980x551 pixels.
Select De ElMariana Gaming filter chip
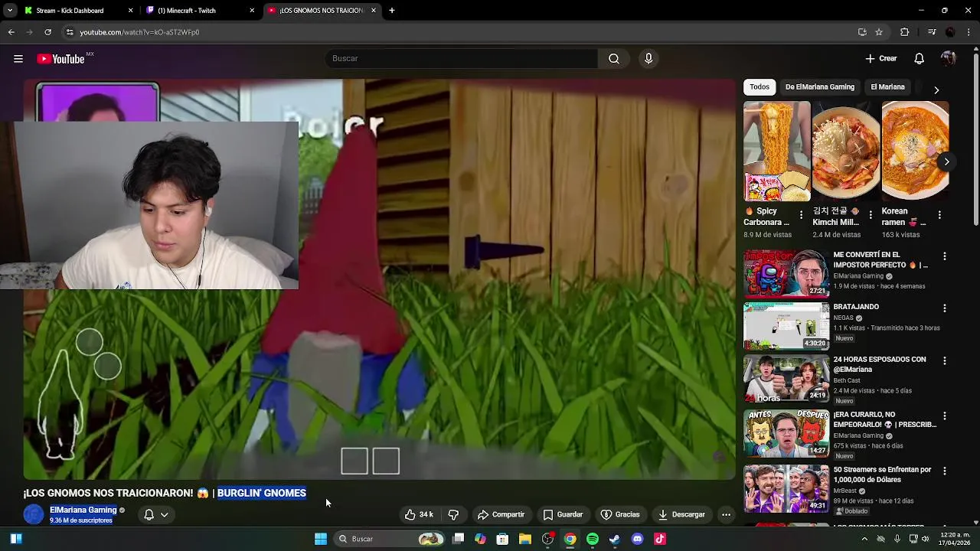(x=820, y=87)
